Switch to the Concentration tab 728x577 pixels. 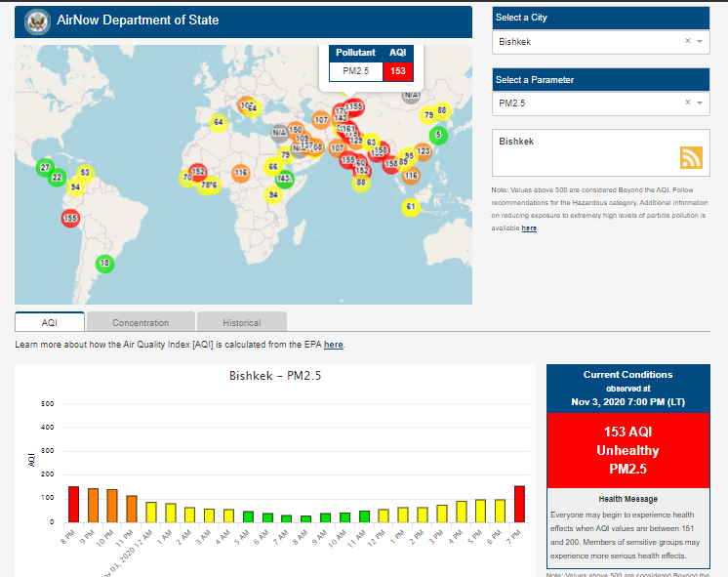pyautogui.click(x=141, y=322)
